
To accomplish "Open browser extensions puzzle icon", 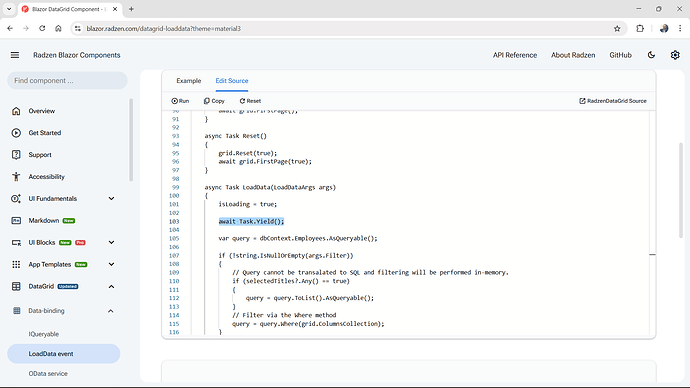I will [640, 29].
